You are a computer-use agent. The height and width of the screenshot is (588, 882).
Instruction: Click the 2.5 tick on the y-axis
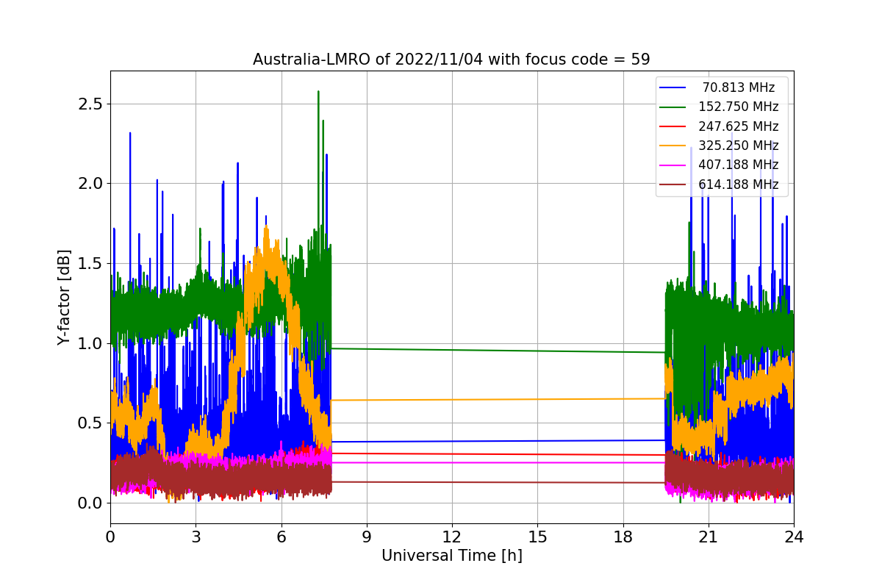[x=90, y=104]
